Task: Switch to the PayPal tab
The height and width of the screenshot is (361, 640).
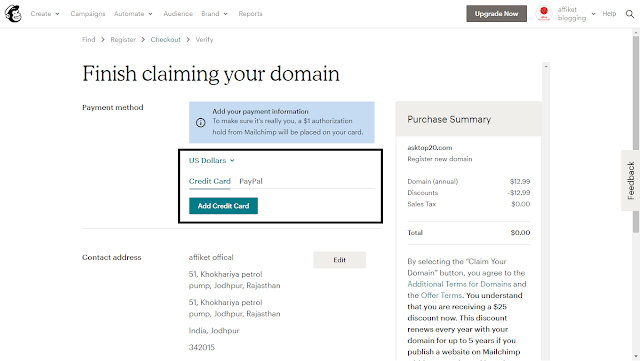Action: 251,181
